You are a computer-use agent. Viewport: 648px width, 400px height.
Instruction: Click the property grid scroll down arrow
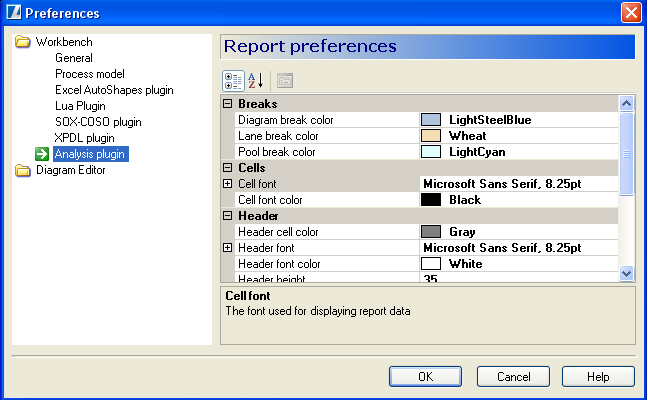coord(627,273)
